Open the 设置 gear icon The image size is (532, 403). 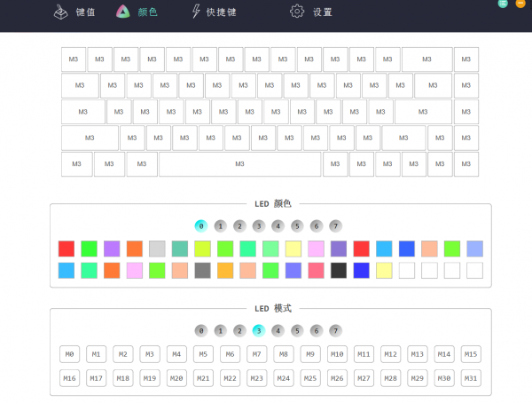(x=297, y=12)
